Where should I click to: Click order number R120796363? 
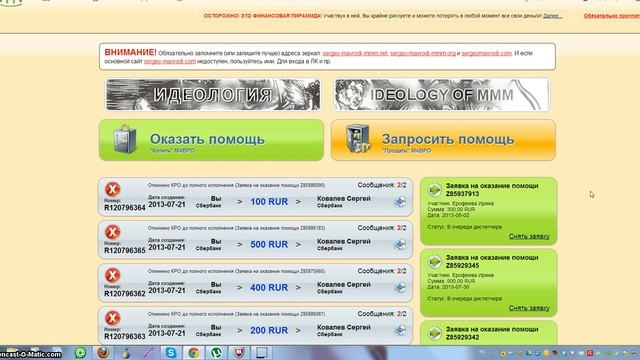pyautogui.click(x=124, y=336)
